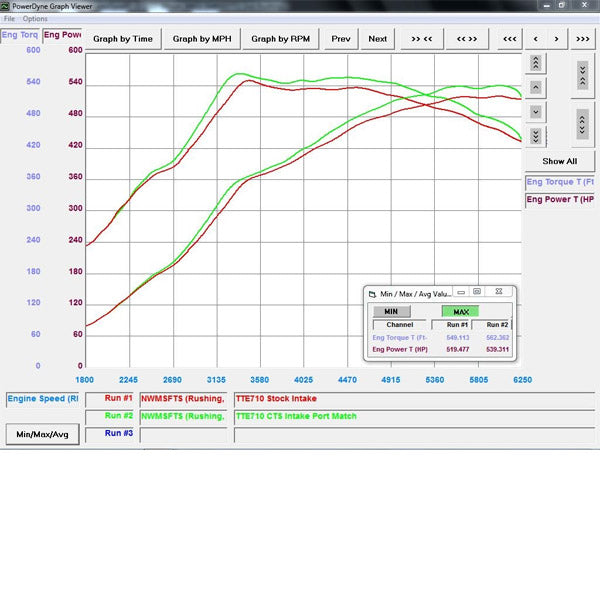The image size is (600, 600).
Task: Click the Run #2 column header in popup
Action: point(491,324)
